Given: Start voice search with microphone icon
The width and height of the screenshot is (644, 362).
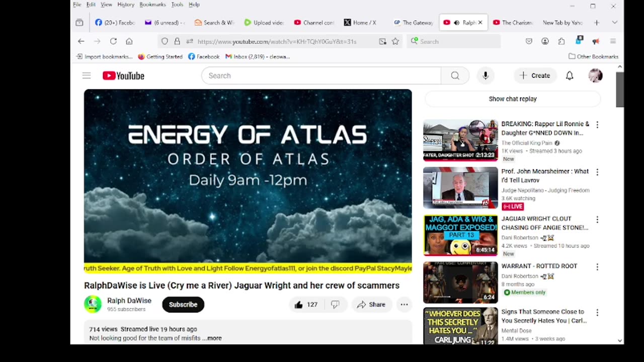Looking at the screenshot, I should [485, 75].
